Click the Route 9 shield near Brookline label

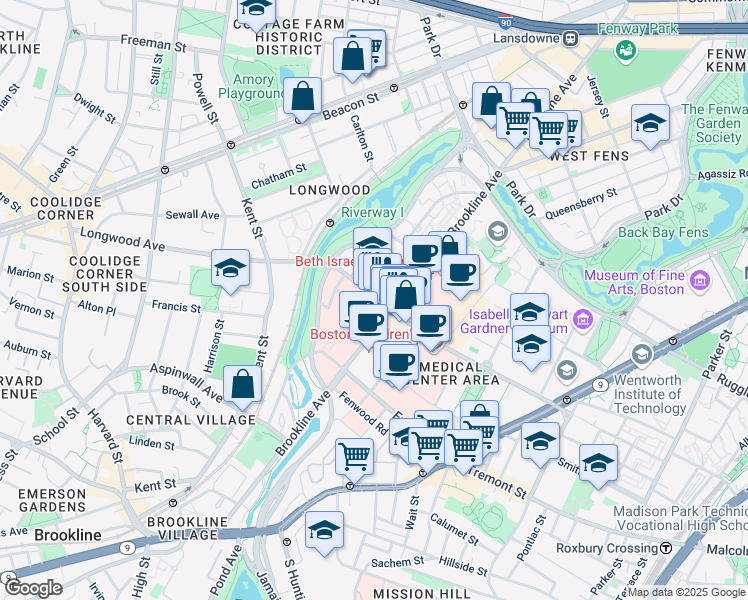pos(127,548)
